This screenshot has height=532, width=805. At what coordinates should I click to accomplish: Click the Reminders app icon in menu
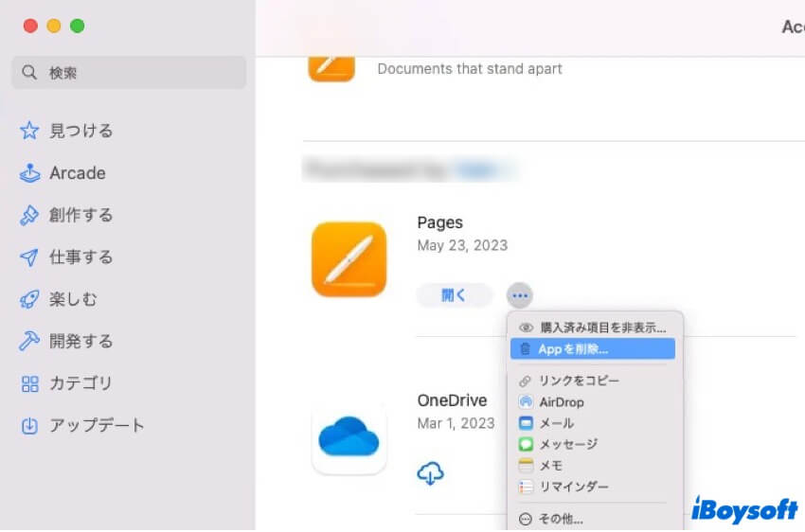(x=526, y=487)
